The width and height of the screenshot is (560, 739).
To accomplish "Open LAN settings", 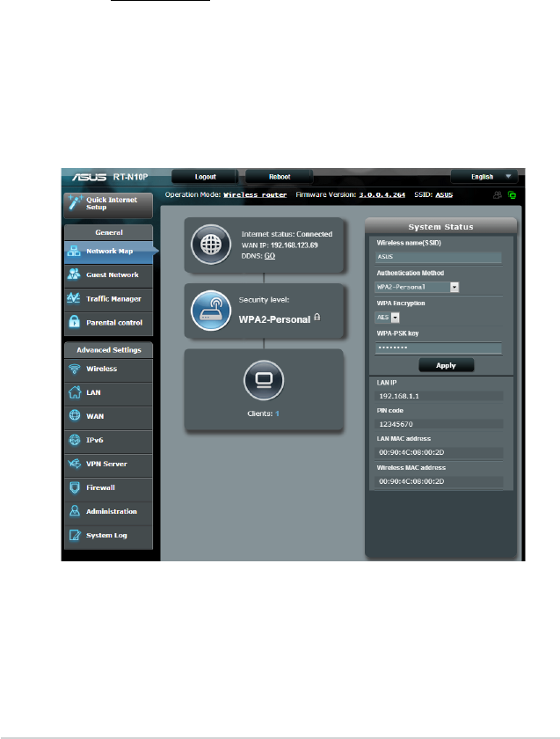I will tap(108, 393).
